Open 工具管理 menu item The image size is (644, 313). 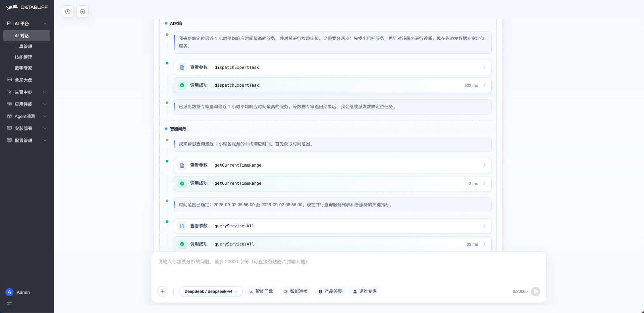(27, 46)
